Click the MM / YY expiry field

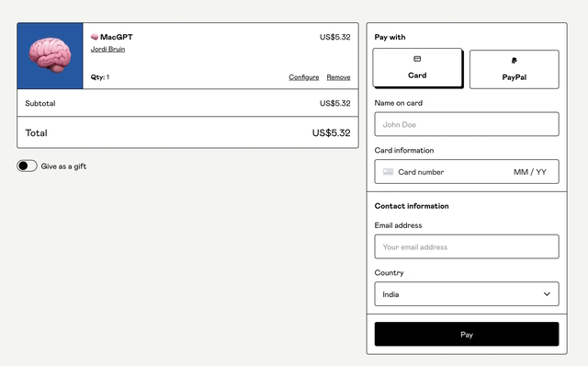point(530,172)
